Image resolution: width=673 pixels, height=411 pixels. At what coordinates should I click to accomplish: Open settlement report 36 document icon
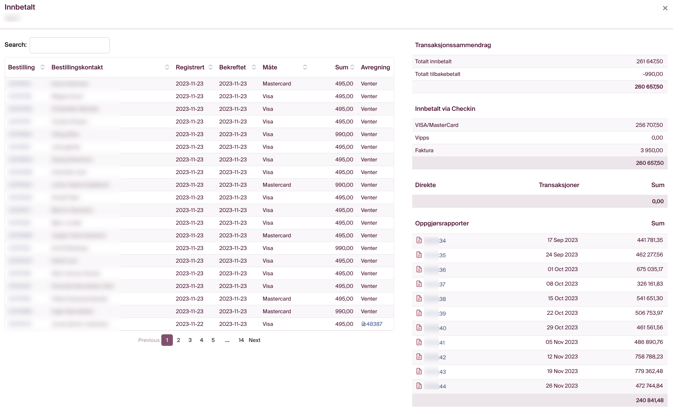click(x=419, y=269)
